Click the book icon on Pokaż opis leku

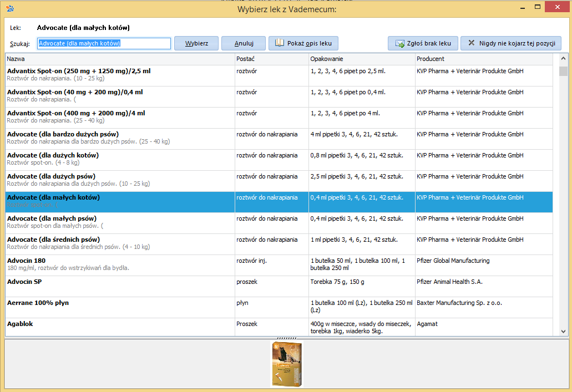point(280,43)
